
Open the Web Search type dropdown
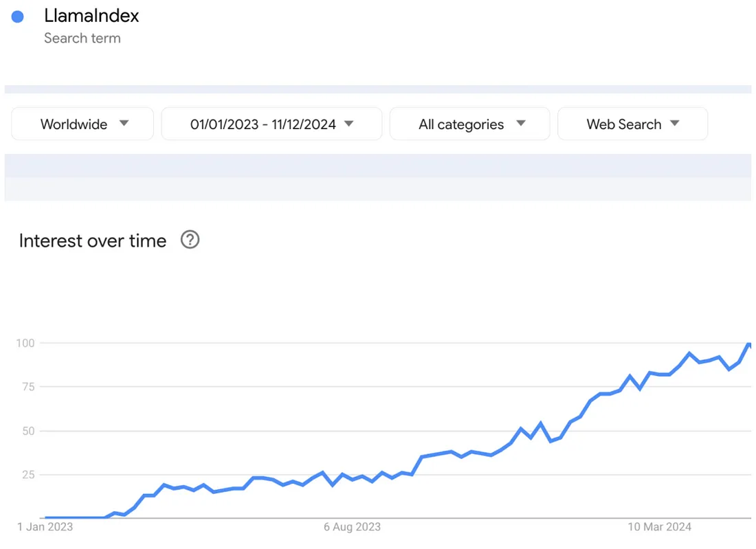632,124
